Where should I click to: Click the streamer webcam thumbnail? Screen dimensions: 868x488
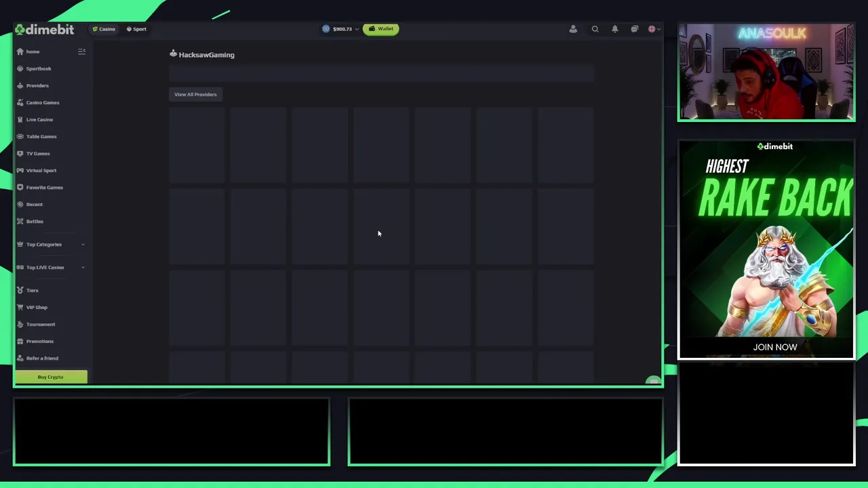pos(766,73)
